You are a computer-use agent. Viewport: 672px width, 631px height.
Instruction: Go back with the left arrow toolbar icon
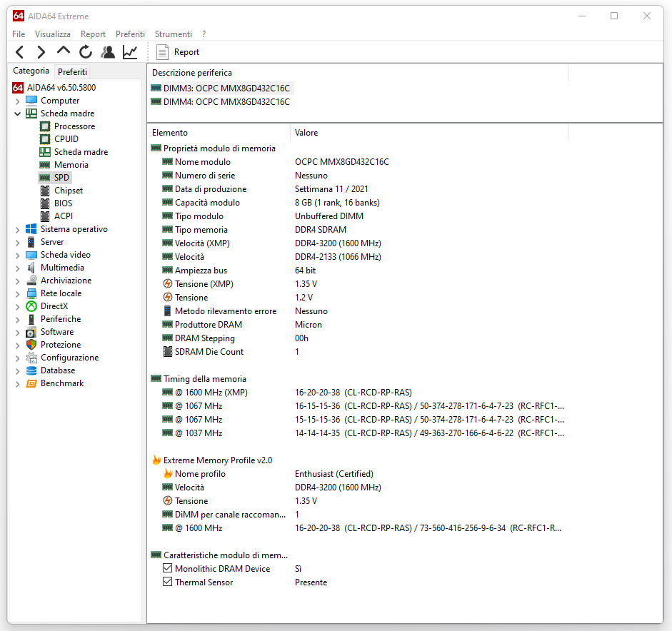click(x=20, y=52)
